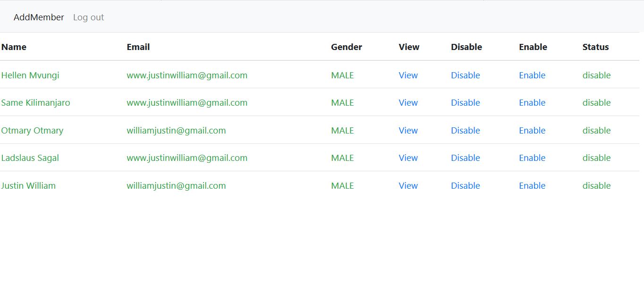The width and height of the screenshot is (644, 301).
Task: Enable the Same Kilimanjaro account
Action: point(532,102)
